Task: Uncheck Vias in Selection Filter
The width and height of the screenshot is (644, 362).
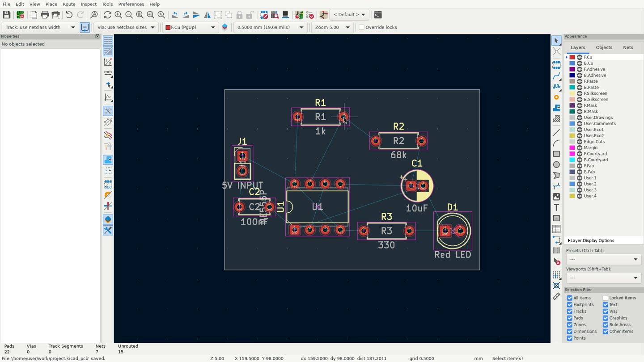Action: coord(605,311)
